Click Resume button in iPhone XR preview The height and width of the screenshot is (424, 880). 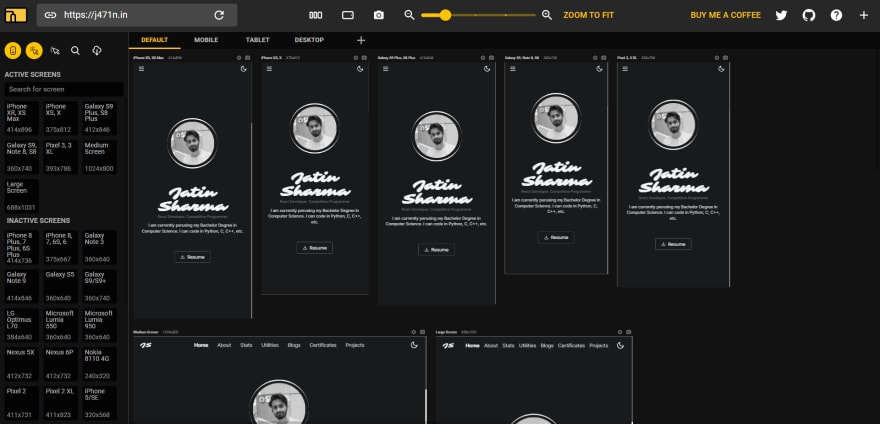coord(192,257)
